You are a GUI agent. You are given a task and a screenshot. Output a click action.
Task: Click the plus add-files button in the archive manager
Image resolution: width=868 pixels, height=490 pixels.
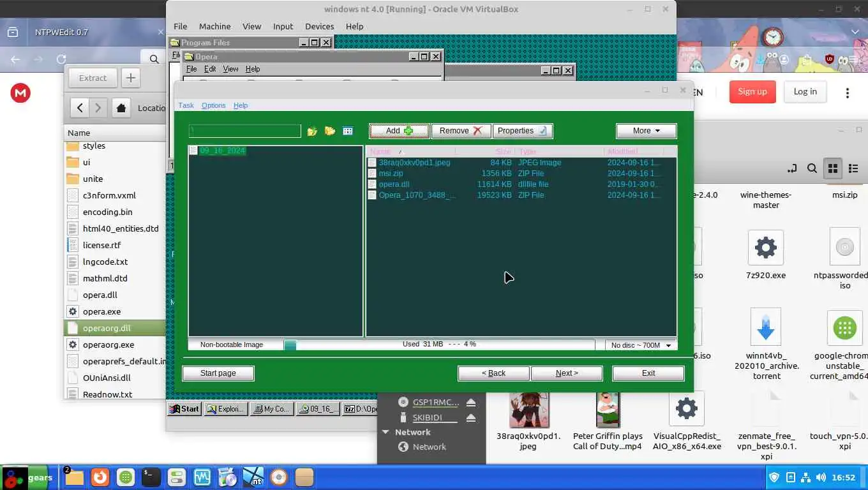pyautogui.click(x=131, y=78)
